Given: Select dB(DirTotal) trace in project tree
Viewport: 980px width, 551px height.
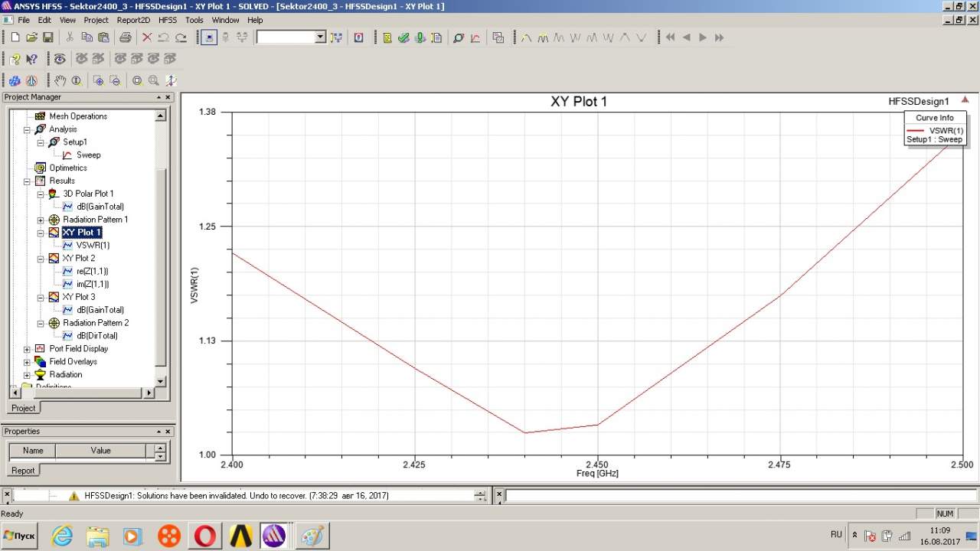Looking at the screenshot, I should (96, 336).
